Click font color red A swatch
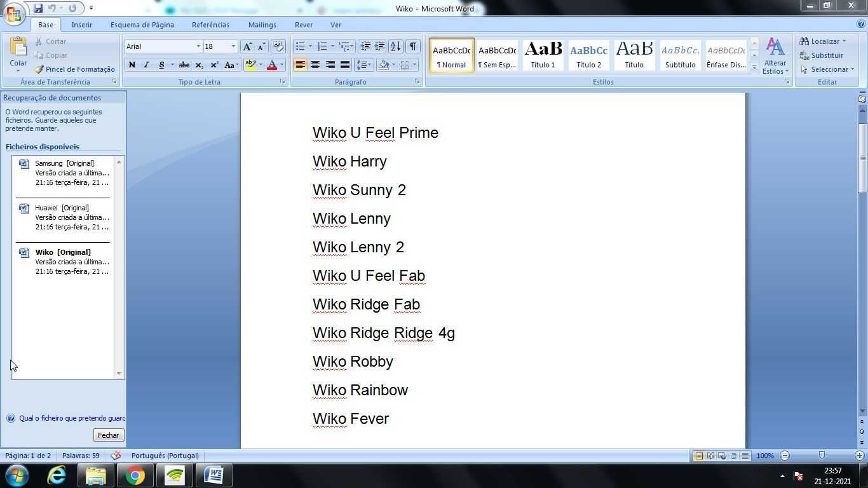Image resolution: width=868 pixels, height=488 pixels. (x=272, y=65)
